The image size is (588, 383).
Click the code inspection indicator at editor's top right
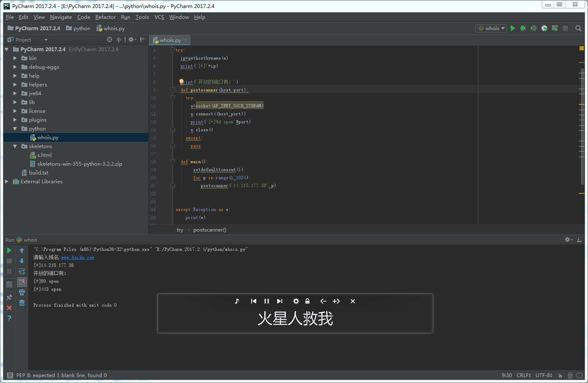click(x=582, y=48)
